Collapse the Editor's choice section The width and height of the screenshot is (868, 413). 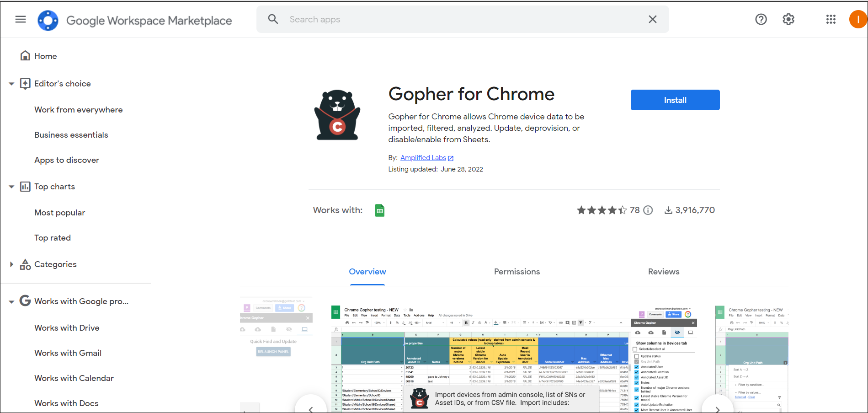[11, 84]
